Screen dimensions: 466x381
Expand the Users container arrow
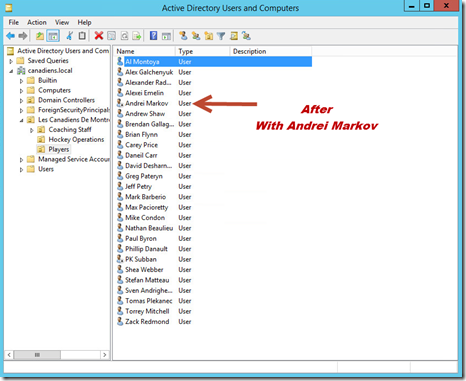21,170
